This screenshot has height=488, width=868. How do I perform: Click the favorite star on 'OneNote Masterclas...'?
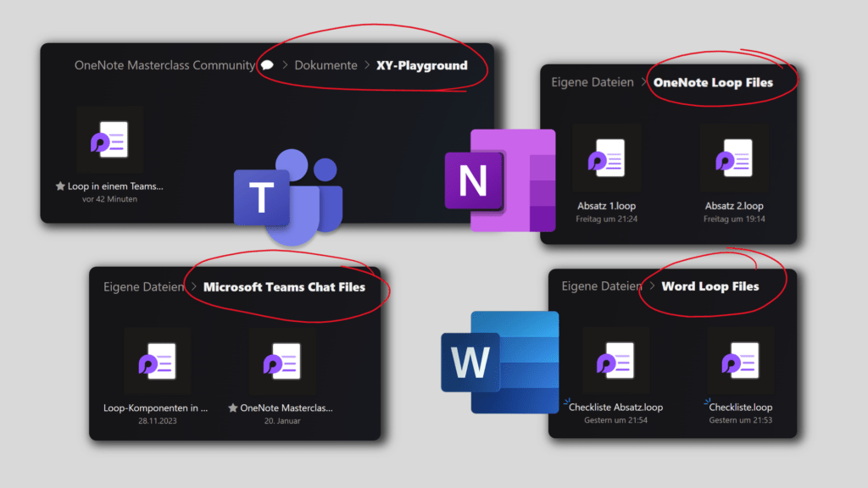tap(233, 408)
